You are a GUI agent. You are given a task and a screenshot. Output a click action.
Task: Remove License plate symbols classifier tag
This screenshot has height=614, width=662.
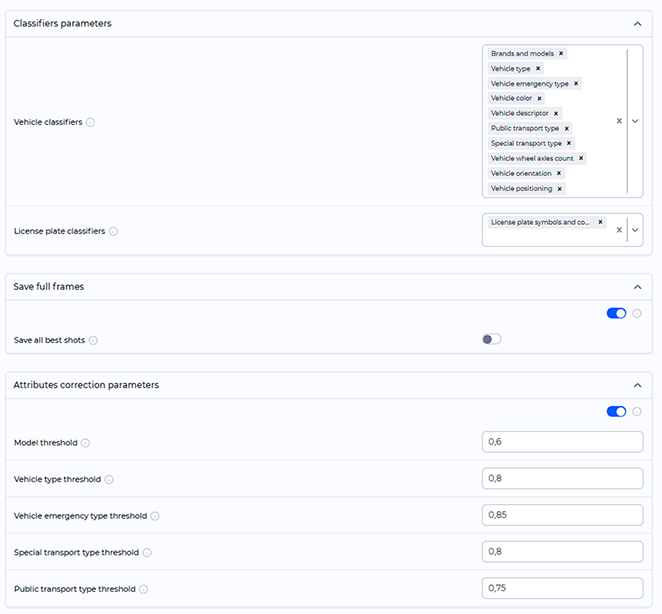600,223
